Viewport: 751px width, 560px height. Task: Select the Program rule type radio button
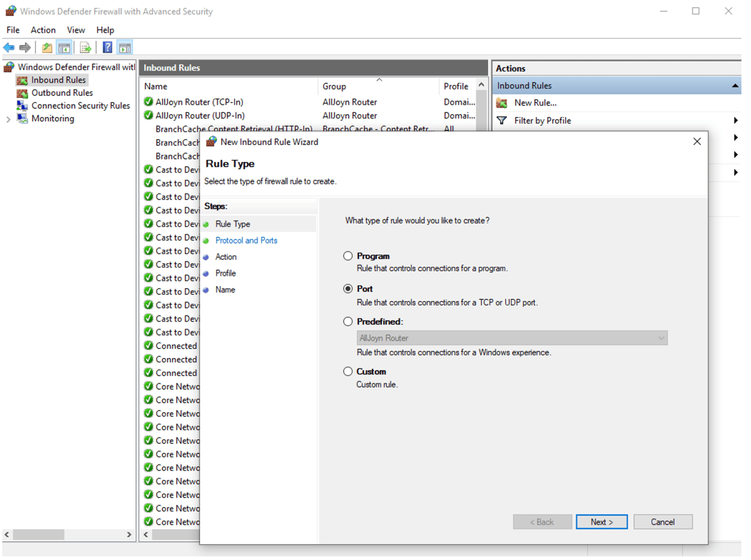coord(348,256)
